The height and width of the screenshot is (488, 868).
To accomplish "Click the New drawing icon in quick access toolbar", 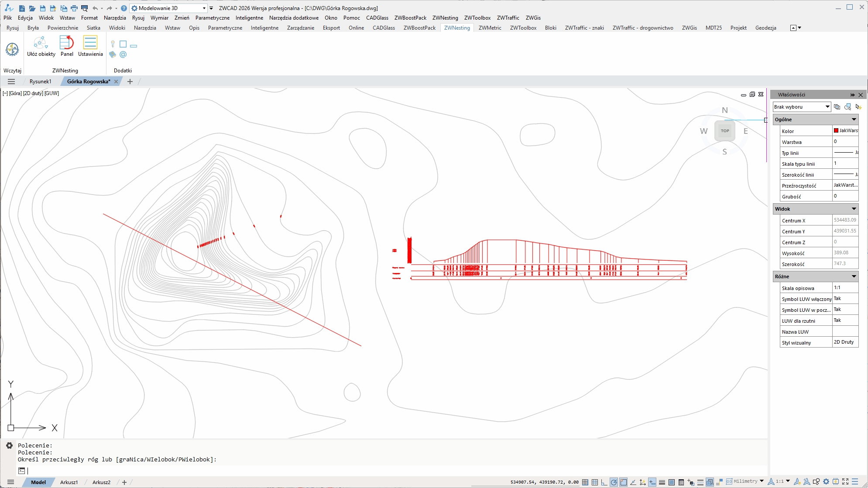I will click(x=22, y=8).
